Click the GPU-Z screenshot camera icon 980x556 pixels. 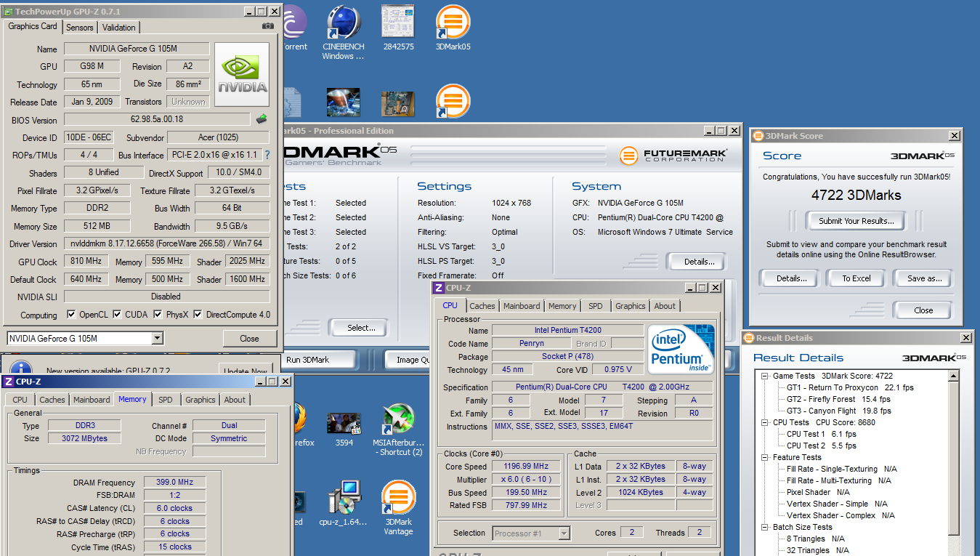(268, 26)
